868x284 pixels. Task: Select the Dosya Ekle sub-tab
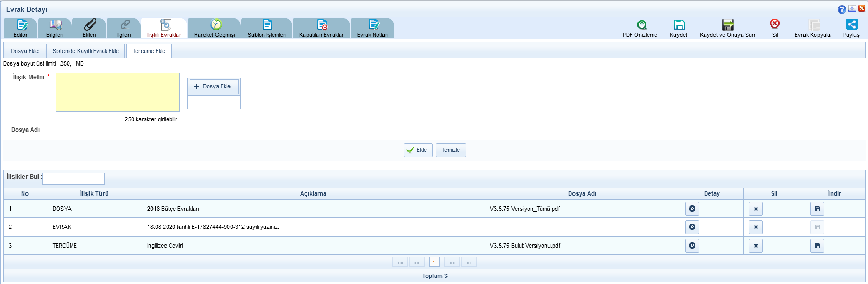[x=24, y=51]
